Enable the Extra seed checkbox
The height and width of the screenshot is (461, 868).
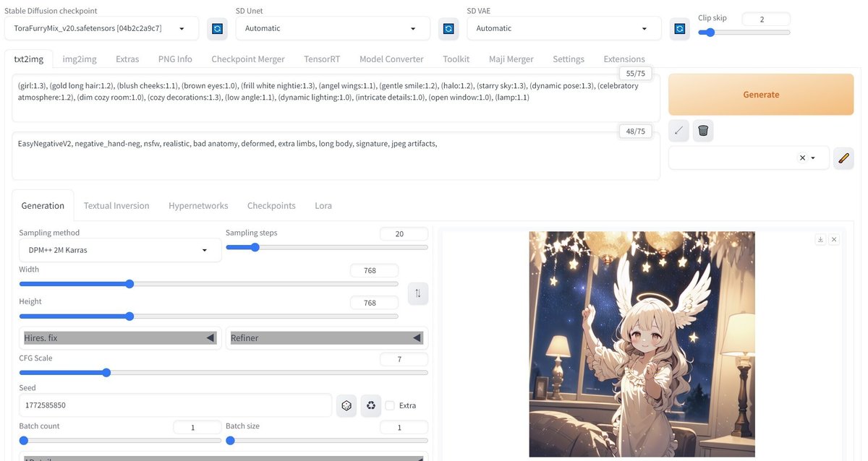click(x=390, y=405)
